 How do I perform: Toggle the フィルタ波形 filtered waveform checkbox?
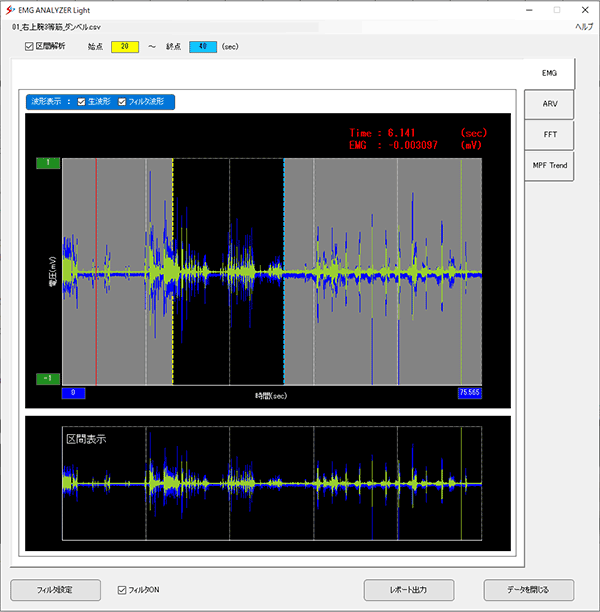(x=122, y=102)
